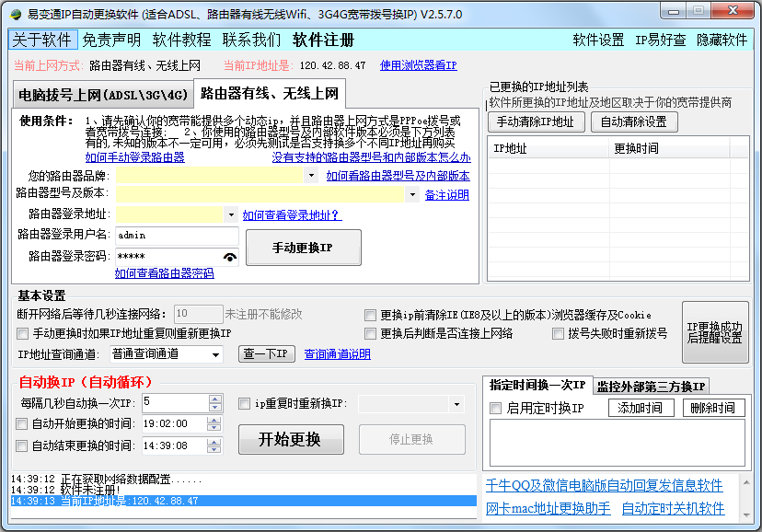Toggle 更换ip前清除IE浏览器缓存及Cookie checkbox

[370, 316]
